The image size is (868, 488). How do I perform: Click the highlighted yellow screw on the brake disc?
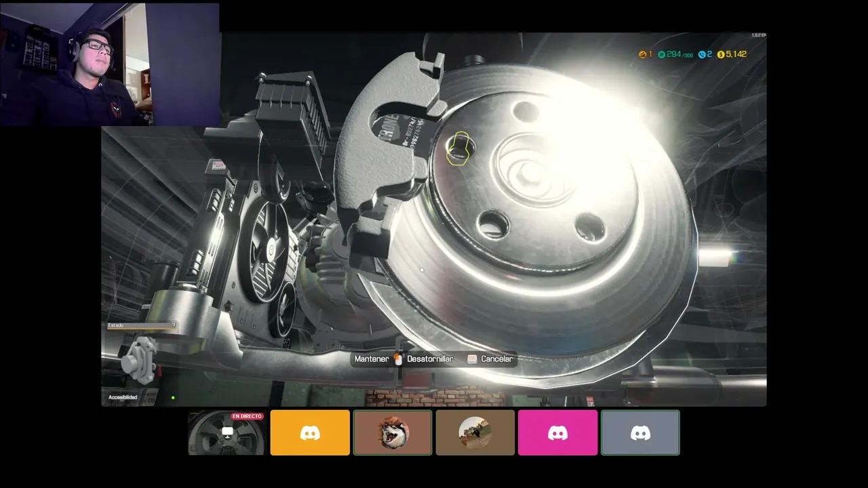tap(459, 148)
